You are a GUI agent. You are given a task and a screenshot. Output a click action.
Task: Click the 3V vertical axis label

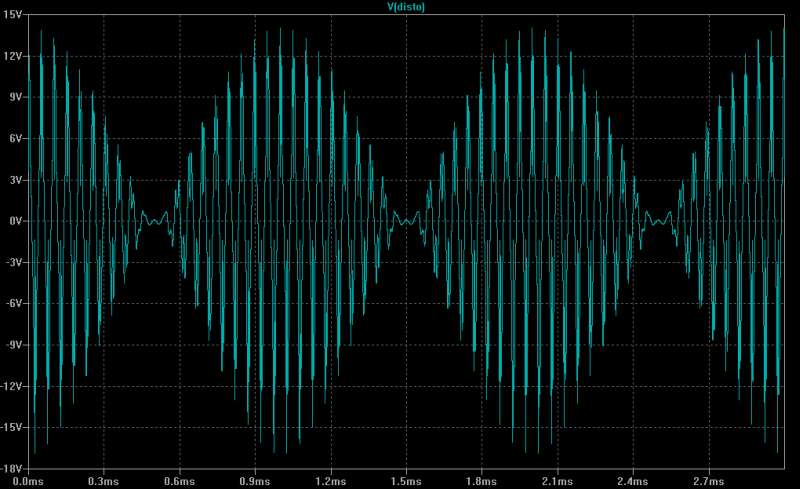pyautogui.click(x=15, y=180)
